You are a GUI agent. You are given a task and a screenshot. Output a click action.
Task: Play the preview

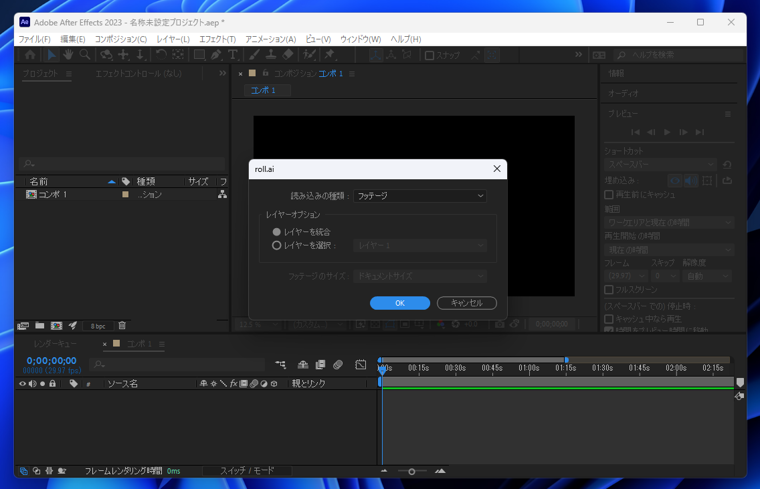pyautogui.click(x=667, y=132)
